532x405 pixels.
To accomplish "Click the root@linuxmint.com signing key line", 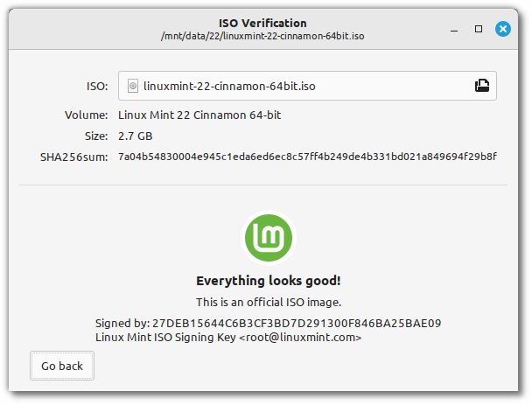I will [x=227, y=337].
